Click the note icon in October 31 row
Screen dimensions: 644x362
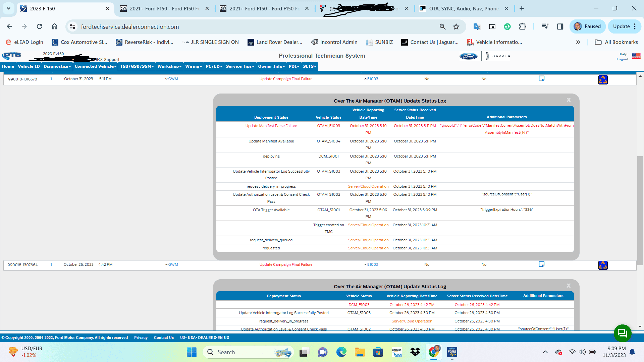point(541,78)
